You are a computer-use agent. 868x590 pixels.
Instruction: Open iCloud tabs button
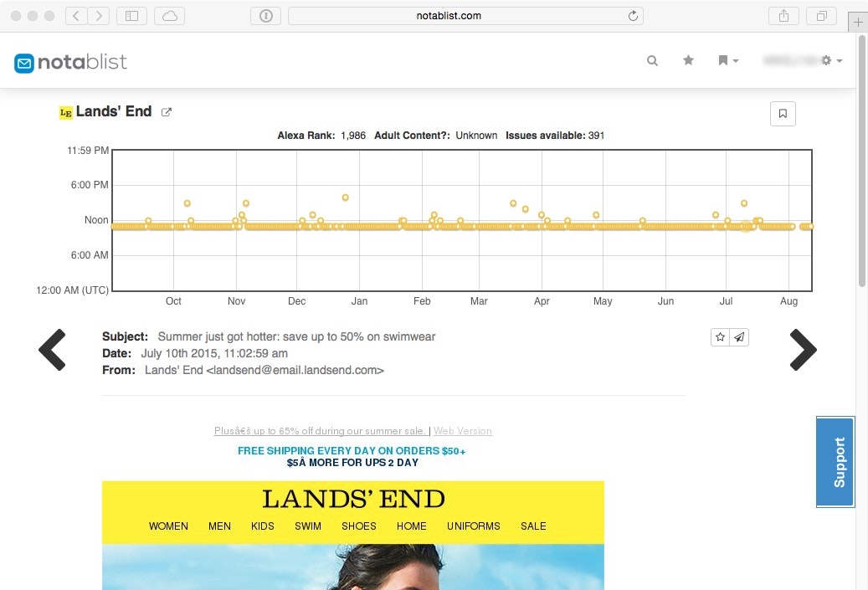point(169,16)
